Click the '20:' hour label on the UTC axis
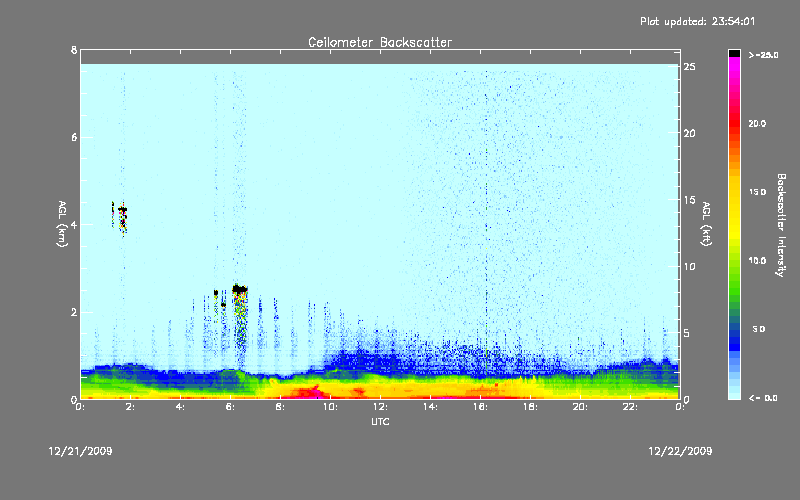The image size is (800, 500). 580,407
